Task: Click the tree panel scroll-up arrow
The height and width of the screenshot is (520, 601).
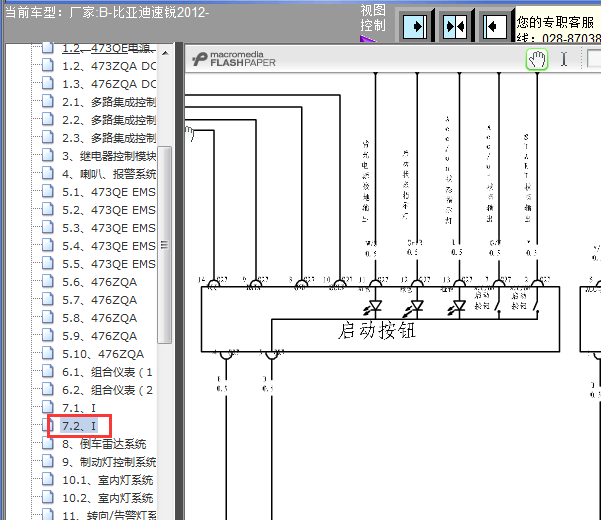Action: [165, 53]
